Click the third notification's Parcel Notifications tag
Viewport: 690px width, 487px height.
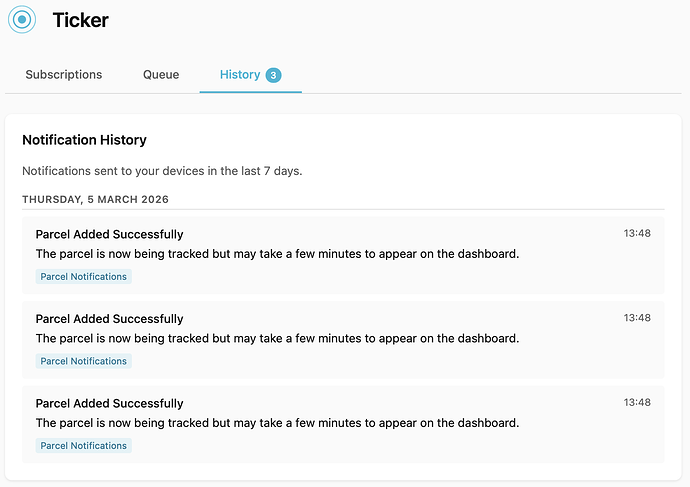pos(84,445)
